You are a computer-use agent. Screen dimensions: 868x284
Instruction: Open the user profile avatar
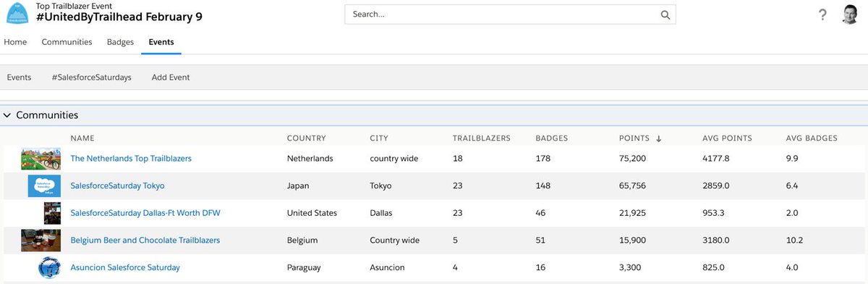pos(850,14)
